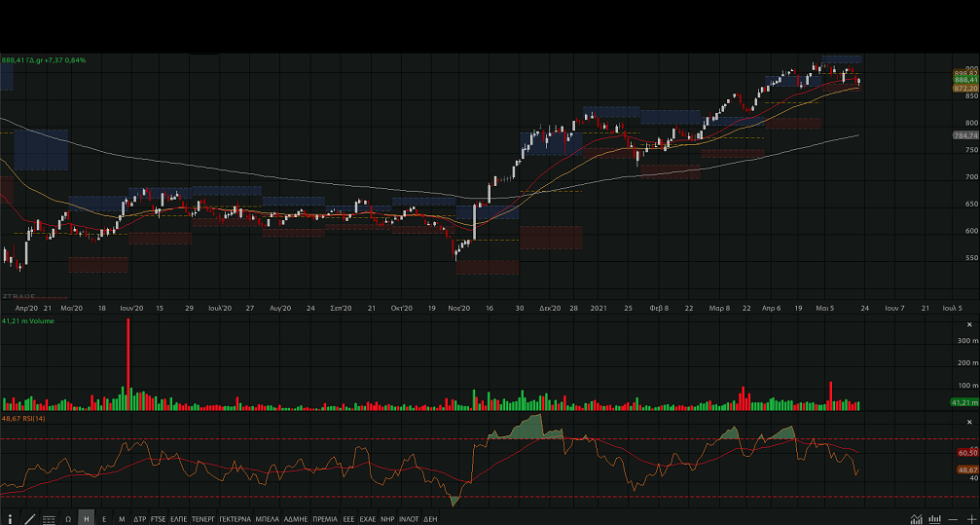Click the 60,50 RSI average value tag
This screenshot has width=980, height=525.
tap(967, 452)
